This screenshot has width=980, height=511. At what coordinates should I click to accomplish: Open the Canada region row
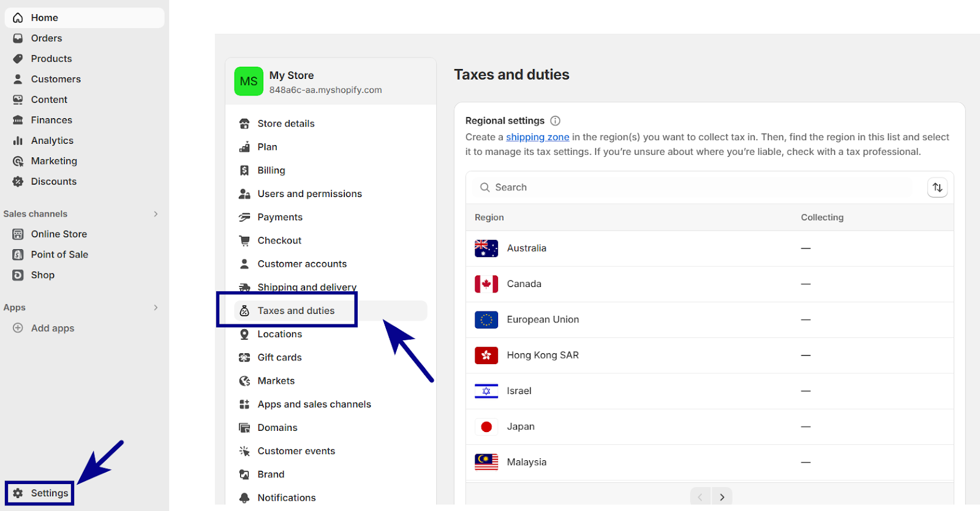[x=710, y=284]
